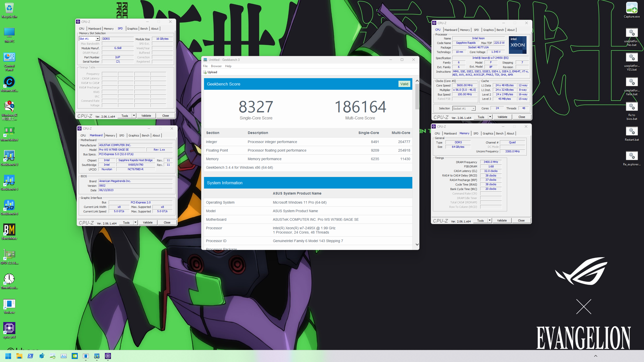The width and height of the screenshot is (644, 362).
Task: Run the useplatfor... false.bat file
Action: coord(632,86)
